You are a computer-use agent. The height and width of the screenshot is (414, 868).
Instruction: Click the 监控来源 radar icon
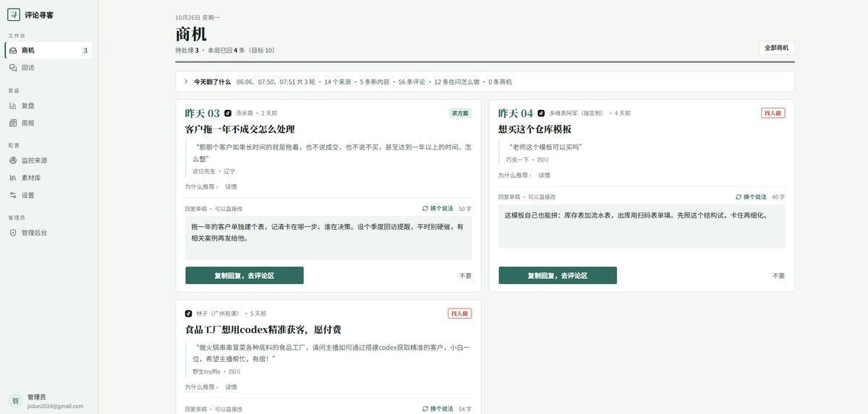[x=13, y=160]
